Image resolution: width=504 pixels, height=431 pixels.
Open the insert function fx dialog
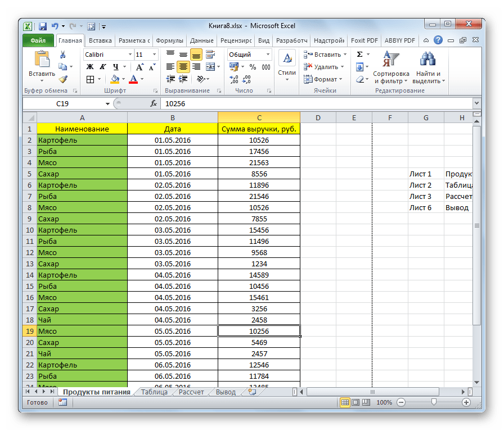154,104
